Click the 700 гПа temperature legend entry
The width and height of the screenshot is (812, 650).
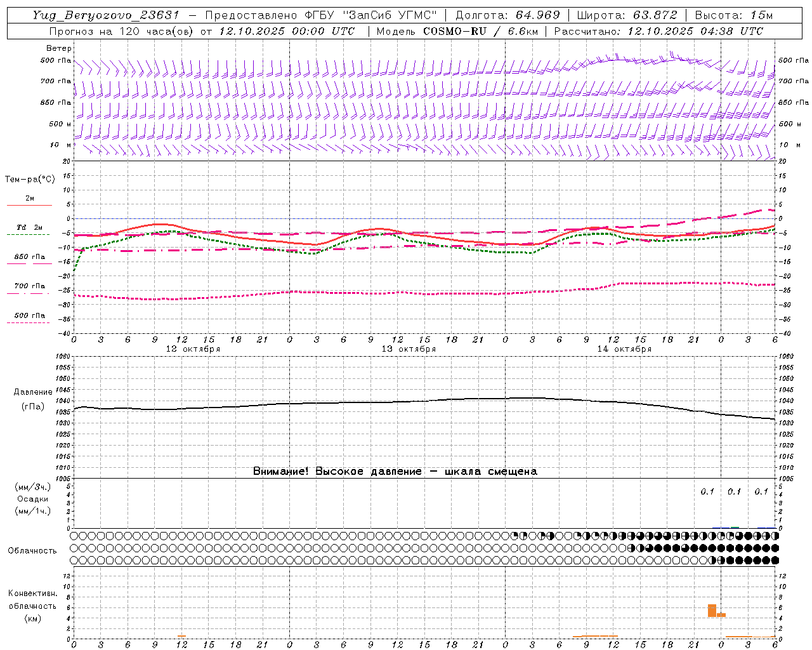pos(30,286)
